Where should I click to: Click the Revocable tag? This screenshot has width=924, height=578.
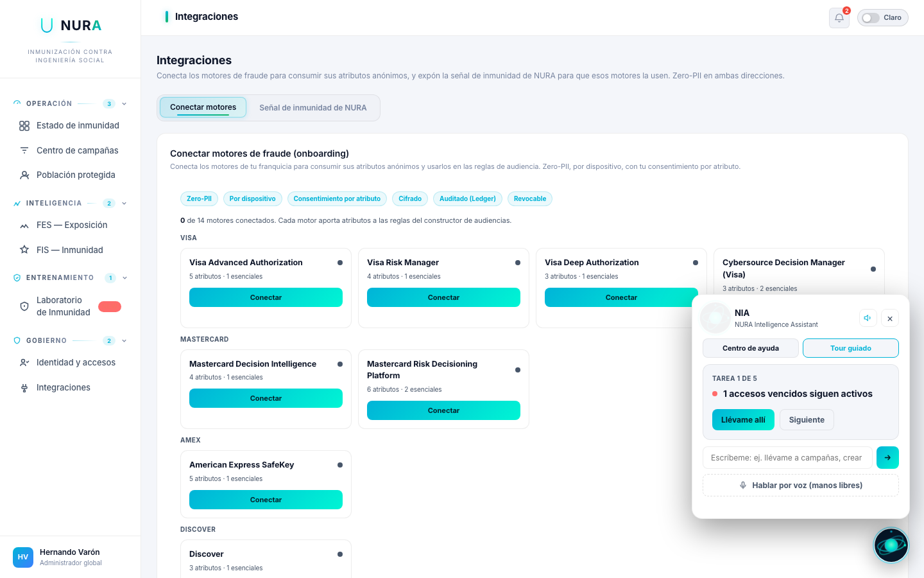pyautogui.click(x=530, y=199)
